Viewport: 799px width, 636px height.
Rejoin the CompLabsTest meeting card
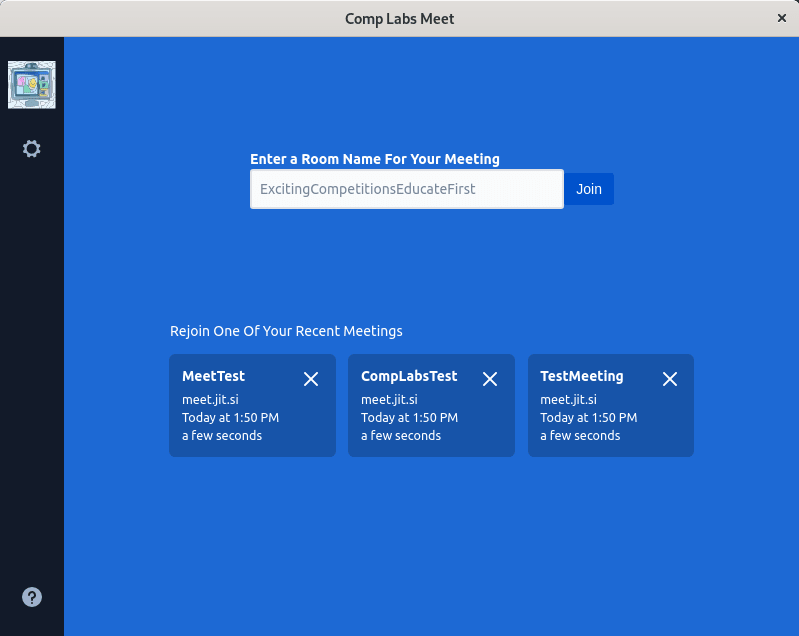coord(431,406)
